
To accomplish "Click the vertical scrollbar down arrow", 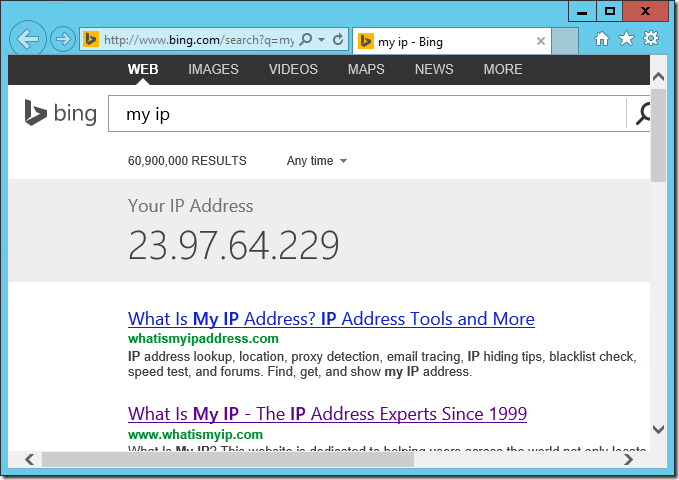I will pyautogui.click(x=658, y=429).
